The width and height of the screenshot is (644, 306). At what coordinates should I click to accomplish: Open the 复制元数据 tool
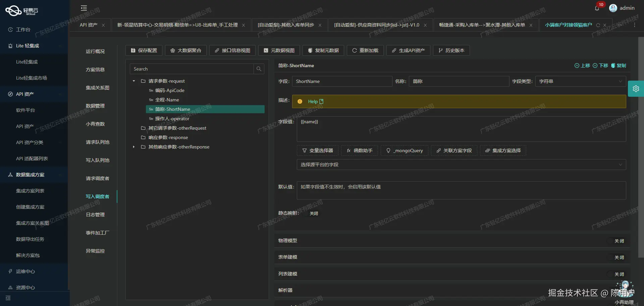323,50
